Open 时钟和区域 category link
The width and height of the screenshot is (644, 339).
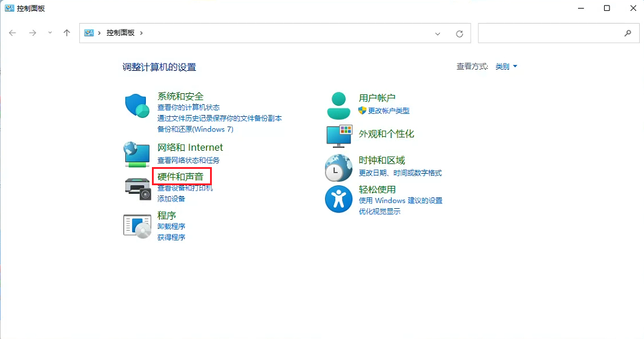381,160
